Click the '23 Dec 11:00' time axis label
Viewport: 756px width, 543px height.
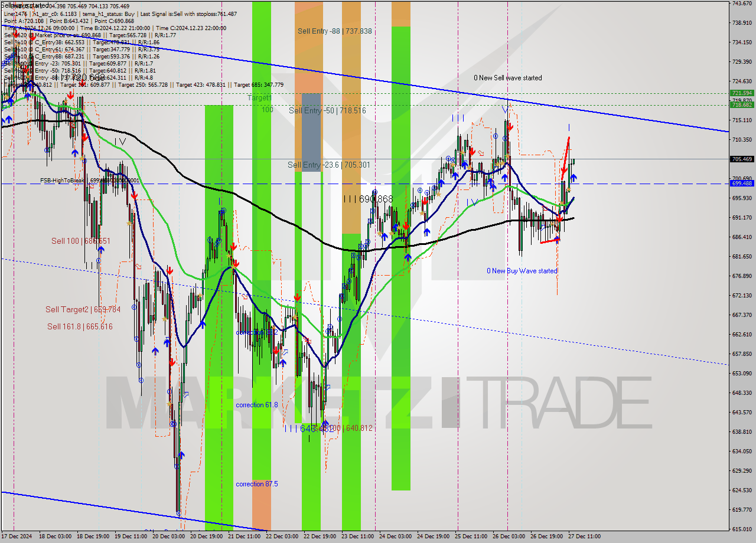click(x=357, y=537)
